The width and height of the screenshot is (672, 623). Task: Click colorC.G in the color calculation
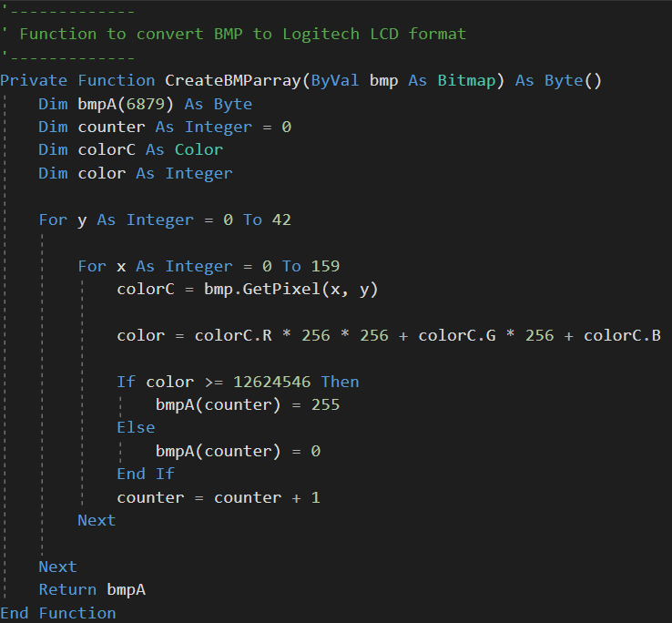457,336
